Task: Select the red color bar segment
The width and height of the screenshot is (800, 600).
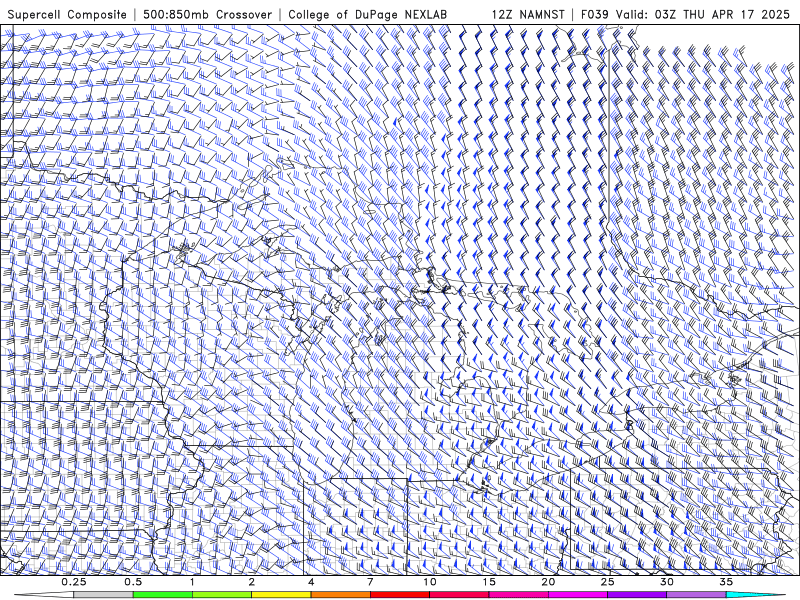Action: [399, 595]
